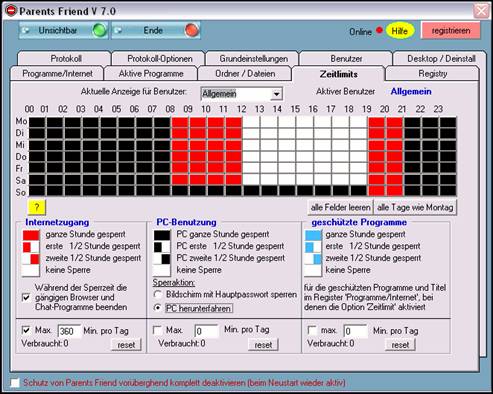
Task: Pick Internetzugang 'keine Sperre' swatch
Action: click(31, 270)
